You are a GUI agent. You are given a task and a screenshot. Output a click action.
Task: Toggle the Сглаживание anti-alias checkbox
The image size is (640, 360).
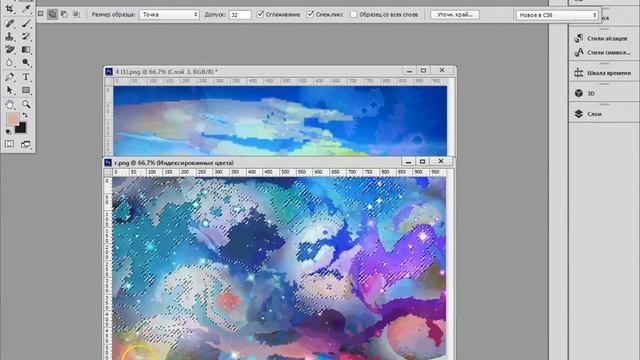(x=260, y=14)
